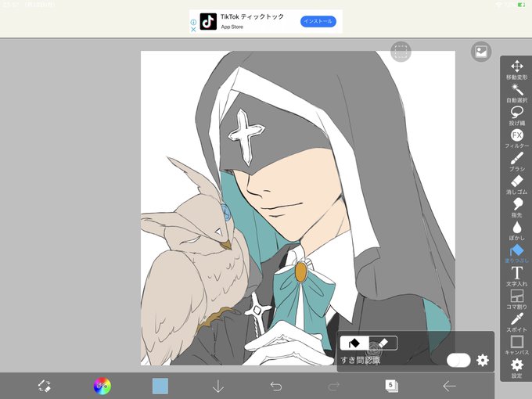532x399 pixels.
Task: Install TikTok via the インストール button
Action: tap(318, 21)
